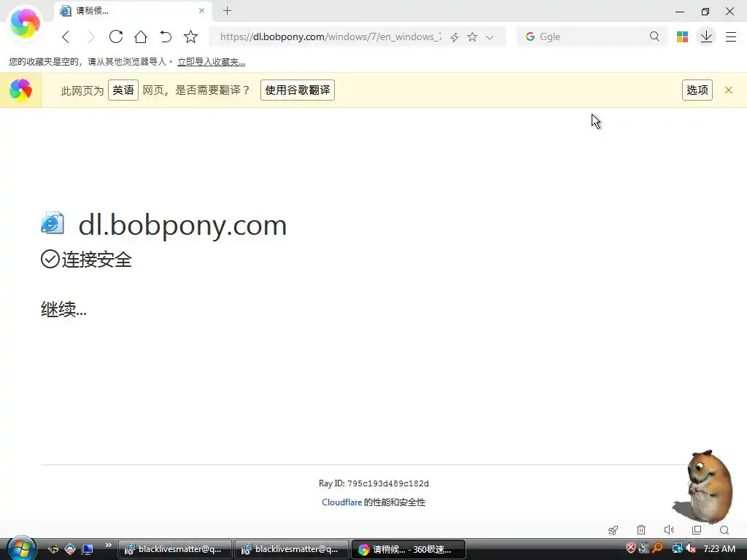747x560 pixels.
Task: Click the show desktop quick launch icon
Action: pyautogui.click(x=87, y=549)
